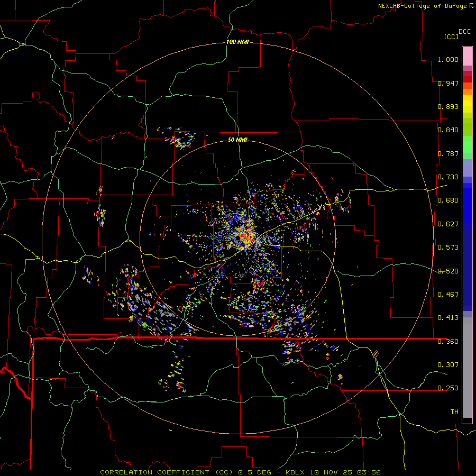Click the 0.680 legend value
This screenshot has width=476, height=476.
pos(448,200)
